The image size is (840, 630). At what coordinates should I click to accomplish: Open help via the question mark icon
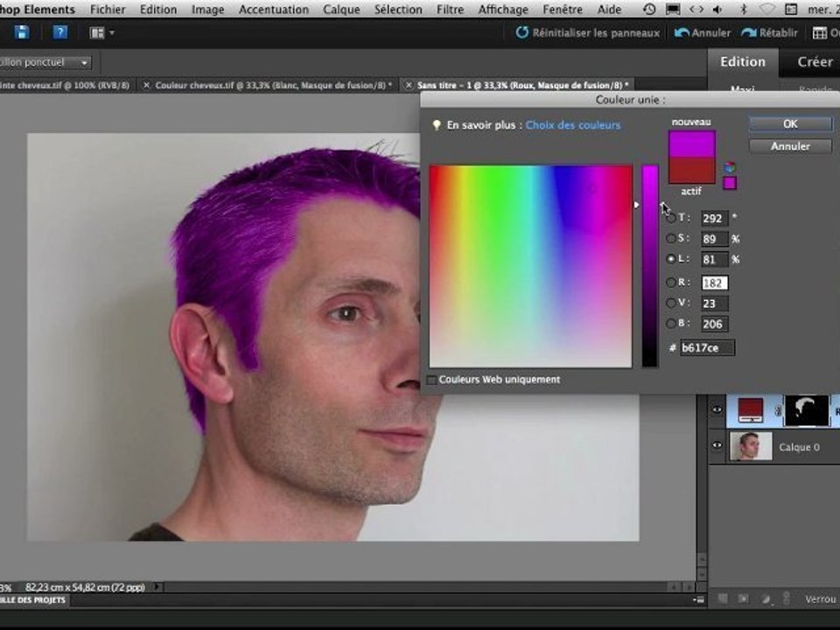pos(60,32)
